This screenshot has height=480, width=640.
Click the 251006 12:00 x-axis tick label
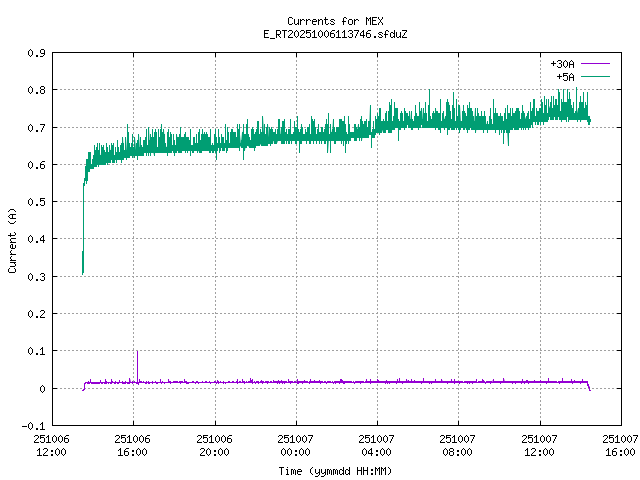pos(51,445)
